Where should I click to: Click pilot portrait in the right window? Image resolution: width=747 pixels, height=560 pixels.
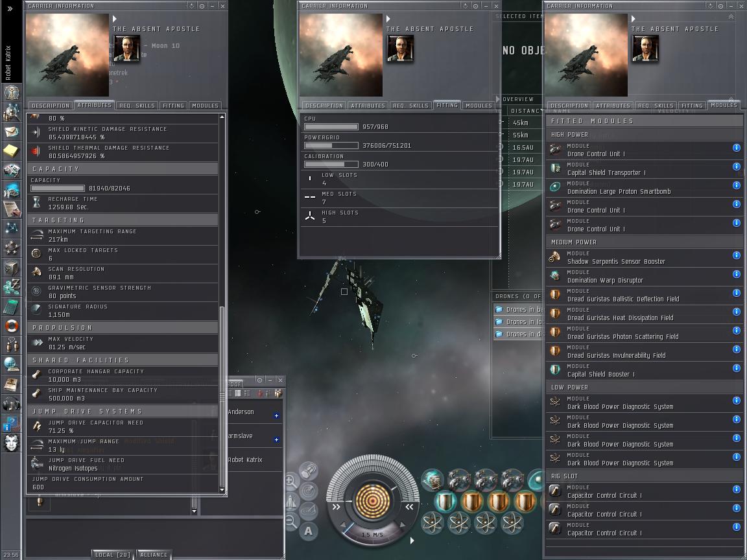[646, 49]
